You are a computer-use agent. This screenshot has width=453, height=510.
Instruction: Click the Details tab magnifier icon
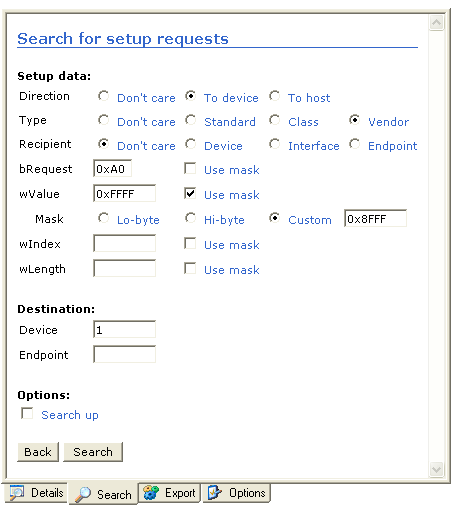pos(17,493)
